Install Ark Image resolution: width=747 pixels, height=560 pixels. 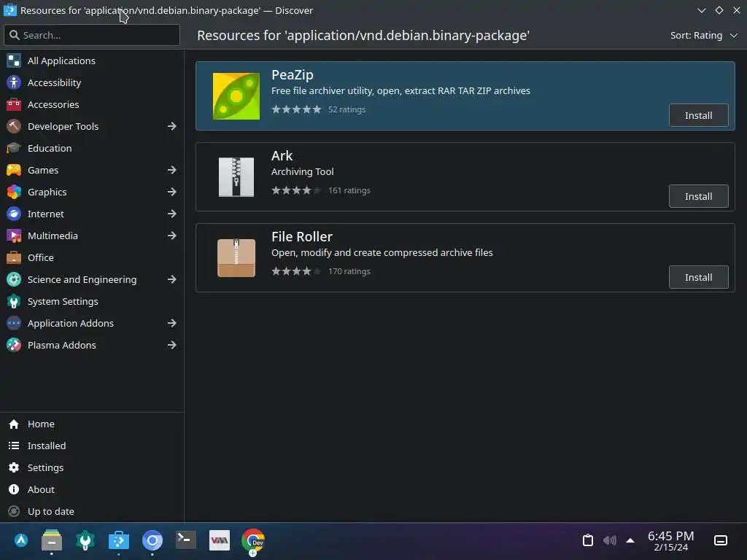pos(698,196)
